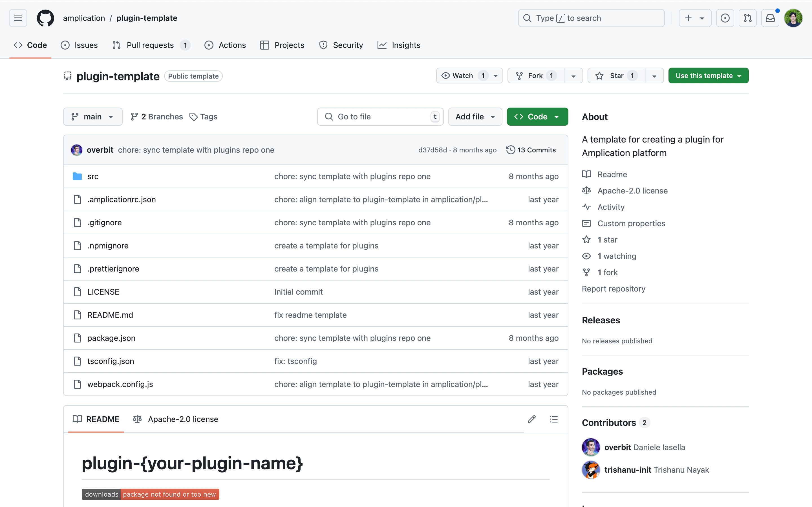Click the Go to file search input
The height and width of the screenshot is (507, 812).
click(x=380, y=116)
